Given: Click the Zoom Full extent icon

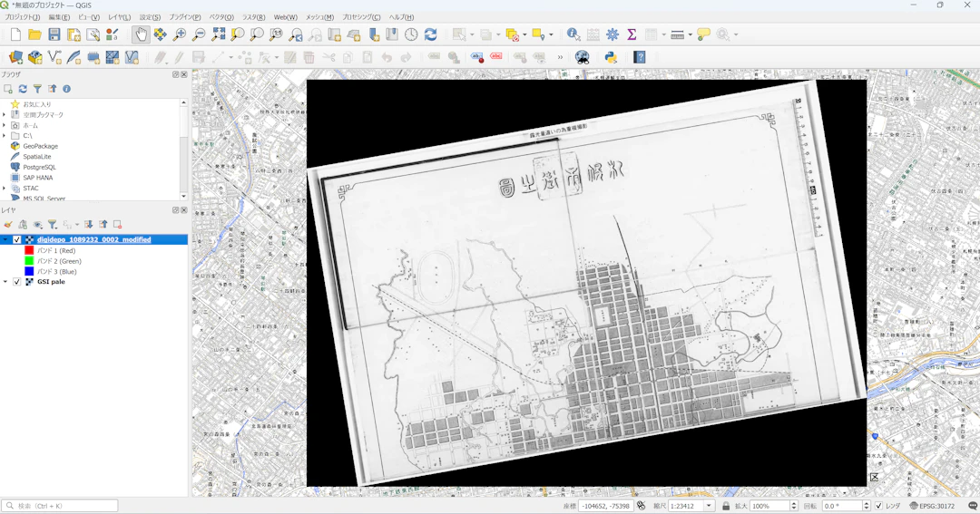Looking at the screenshot, I should 218,35.
